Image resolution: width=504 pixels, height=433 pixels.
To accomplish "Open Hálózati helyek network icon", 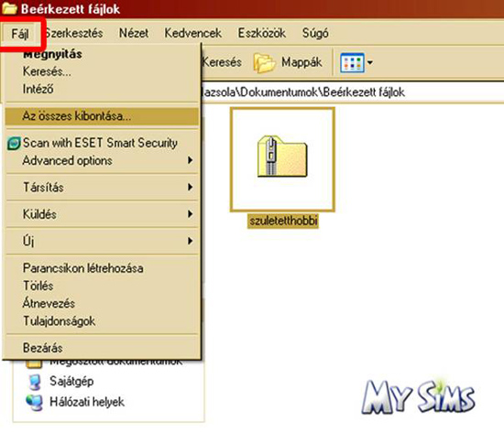I will 34,402.
